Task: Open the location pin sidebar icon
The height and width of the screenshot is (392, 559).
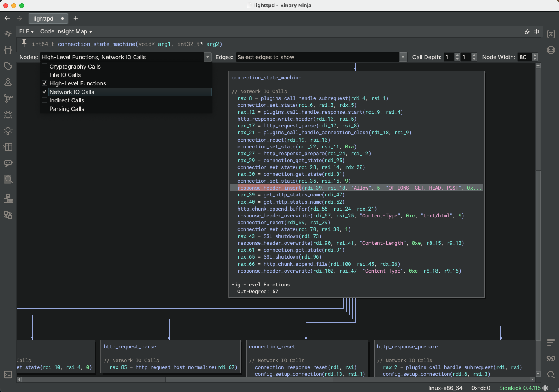Action: tap(8, 82)
